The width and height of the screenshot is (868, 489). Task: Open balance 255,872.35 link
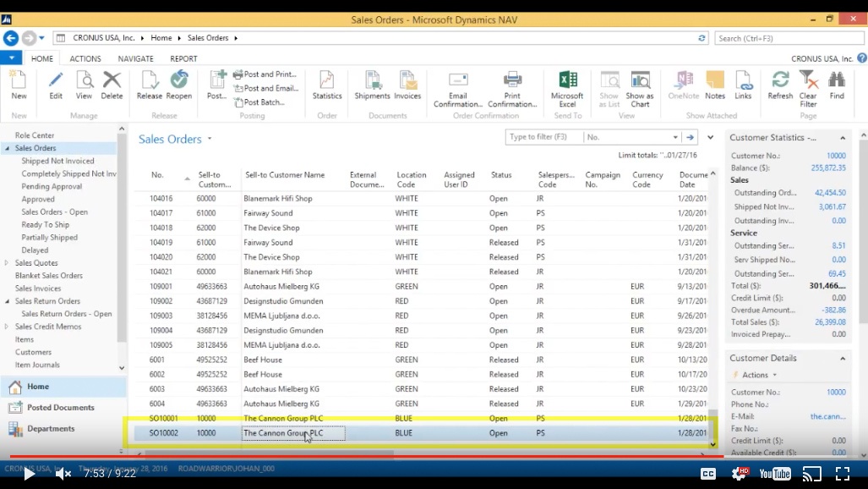[828, 168]
